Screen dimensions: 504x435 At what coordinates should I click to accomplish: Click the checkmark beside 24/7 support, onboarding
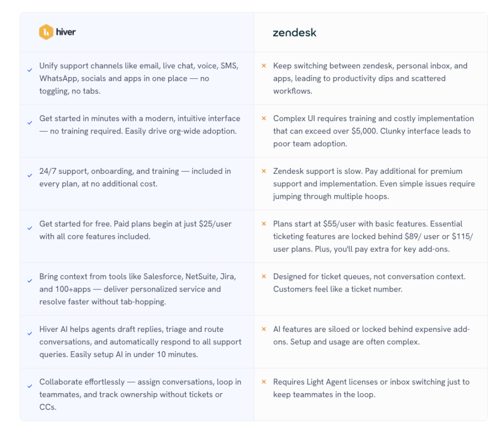[30, 175]
